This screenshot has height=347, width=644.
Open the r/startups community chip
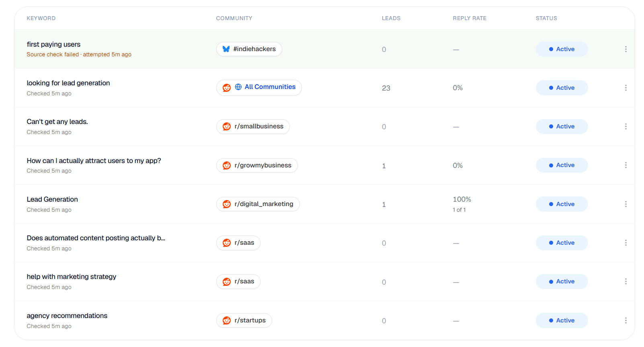tap(244, 320)
